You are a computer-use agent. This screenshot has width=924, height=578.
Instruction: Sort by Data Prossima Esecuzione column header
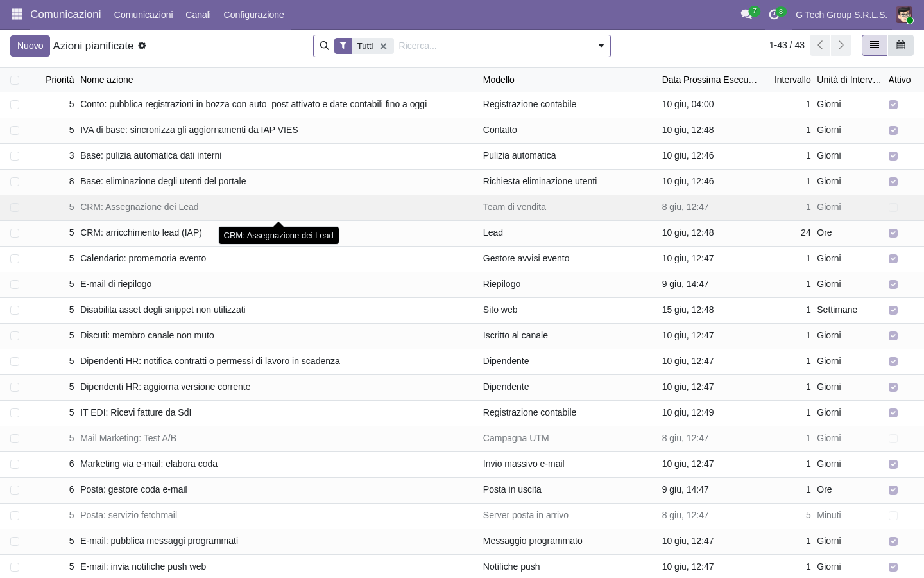[710, 80]
